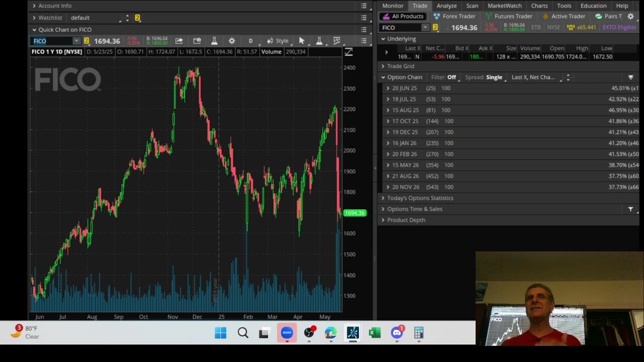Open Trade tab FICO symbol dropdown arrow
The height and width of the screenshot is (362, 644).
tap(425, 27)
